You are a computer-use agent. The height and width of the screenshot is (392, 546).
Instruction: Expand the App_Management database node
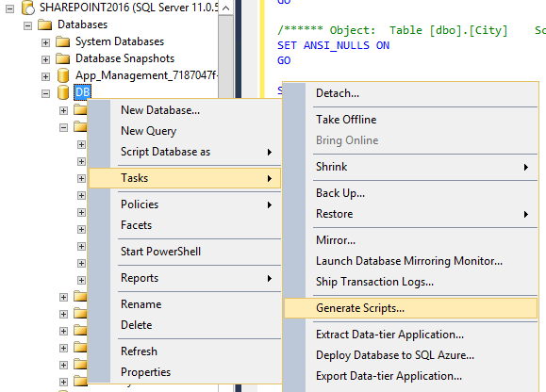[x=45, y=76]
